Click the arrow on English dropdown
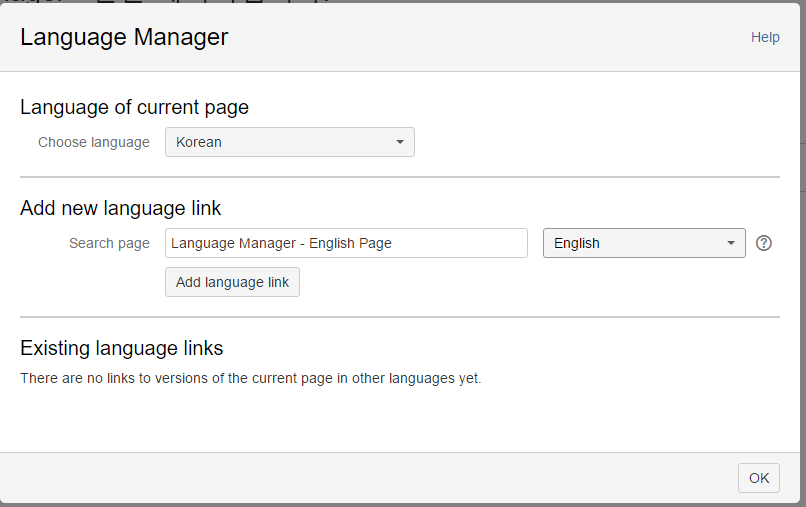The image size is (806, 507). (x=731, y=243)
